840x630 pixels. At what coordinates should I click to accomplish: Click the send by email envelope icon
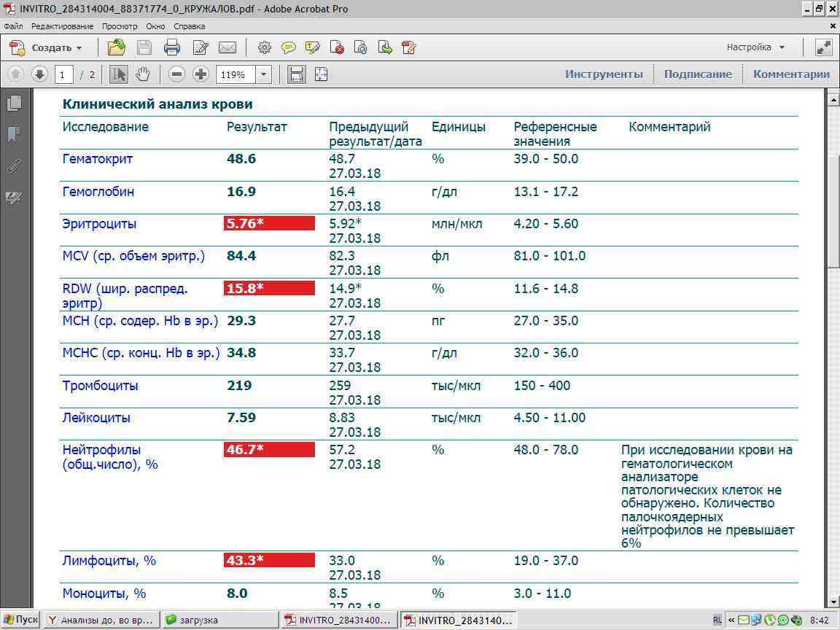pyautogui.click(x=227, y=48)
